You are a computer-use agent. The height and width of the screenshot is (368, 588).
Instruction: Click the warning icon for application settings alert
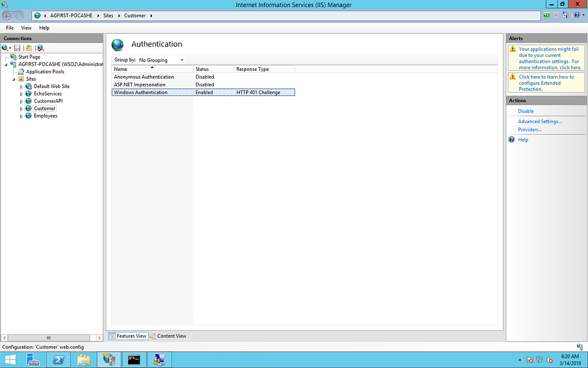point(513,49)
